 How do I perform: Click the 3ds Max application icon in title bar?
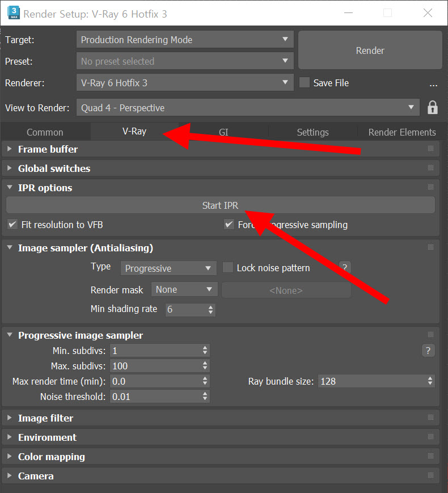pos(13,13)
